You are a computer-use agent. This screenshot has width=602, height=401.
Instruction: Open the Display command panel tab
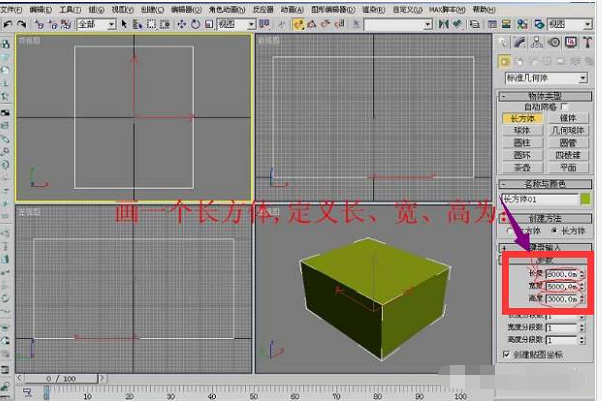coord(571,43)
